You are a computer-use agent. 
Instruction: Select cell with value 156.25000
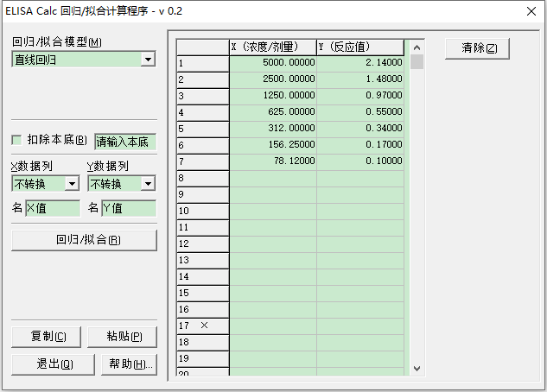point(273,145)
